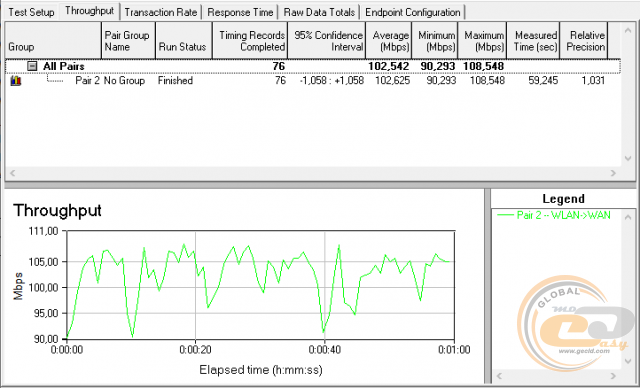Viewport: 640px width, 388px height.
Task: Sort by Average (Mbps) column header
Action: pos(389,41)
